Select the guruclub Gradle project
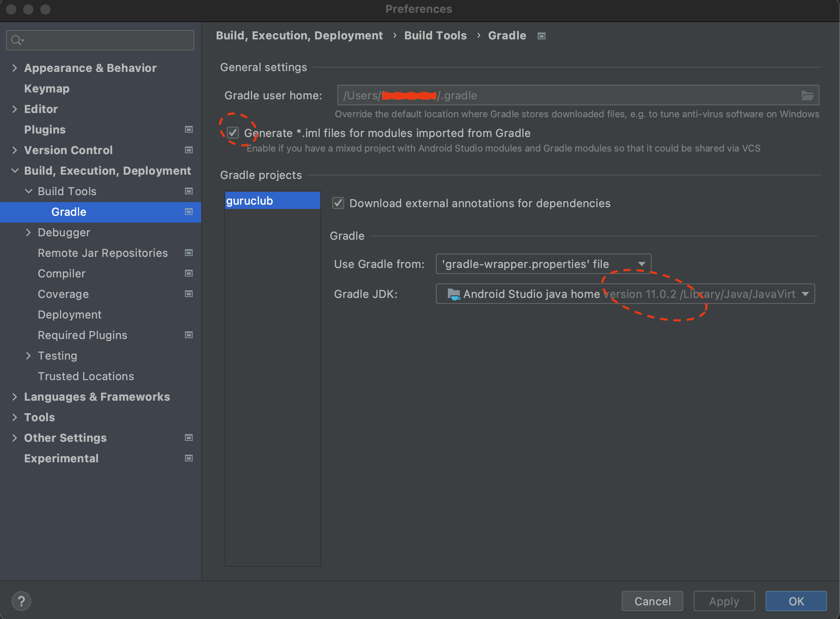840x619 pixels. [x=272, y=201]
